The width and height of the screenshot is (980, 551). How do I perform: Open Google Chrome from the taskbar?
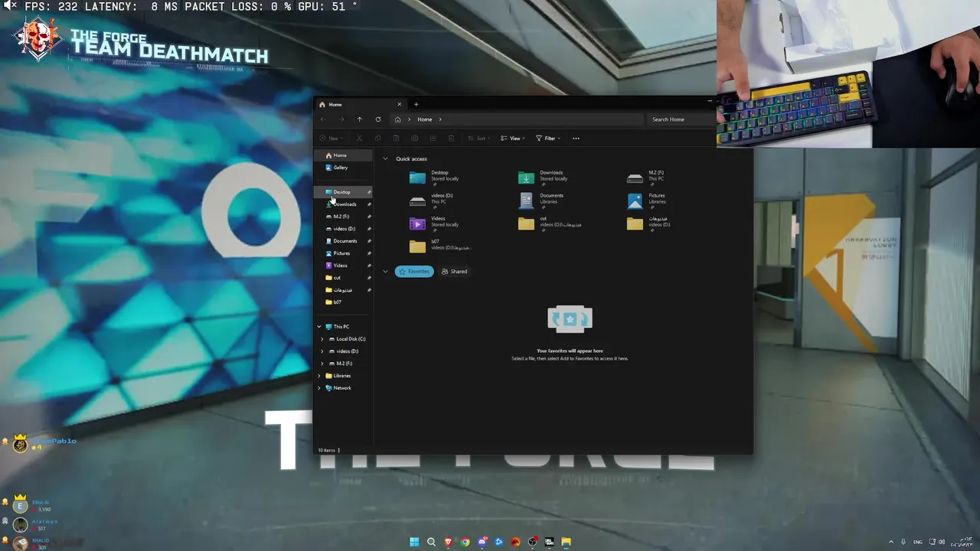point(465,542)
